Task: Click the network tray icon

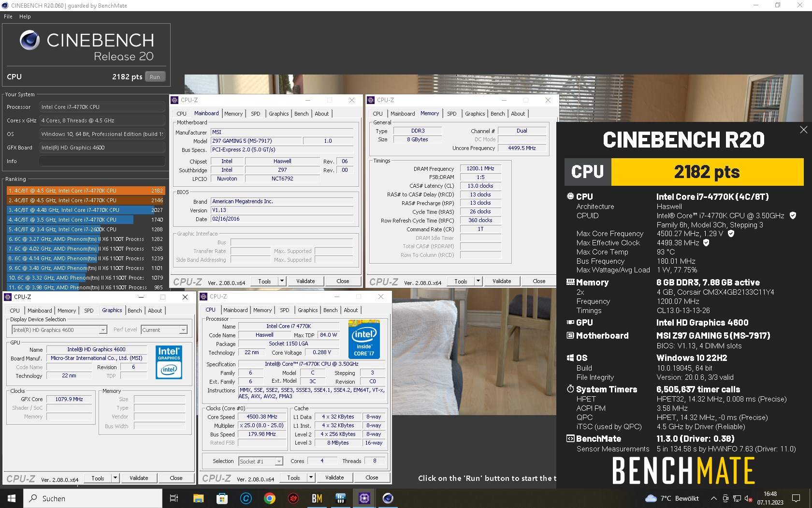Action: point(737,498)
